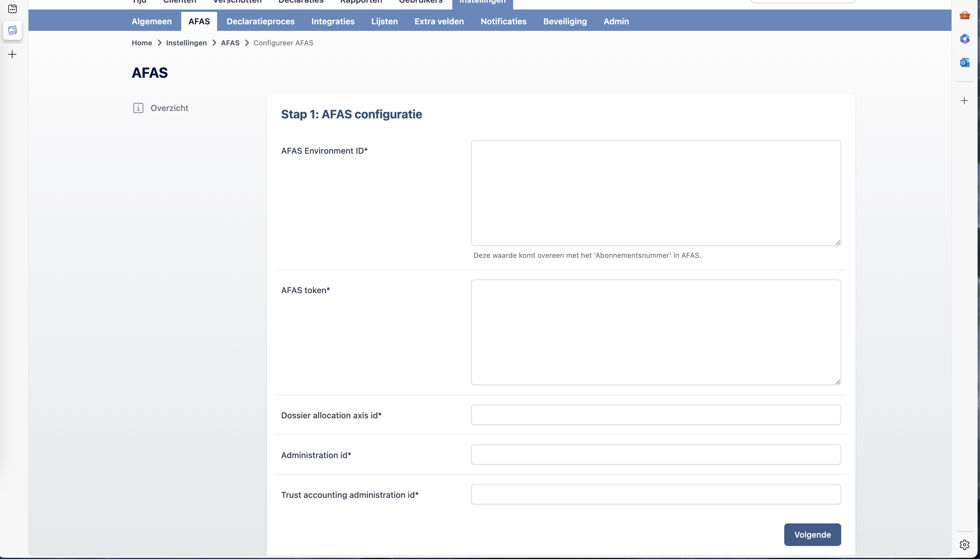The image size is (980, 559).
Task: Grab the AFAS Environment ID textarea resize handle
Action: tap(838, 242)
